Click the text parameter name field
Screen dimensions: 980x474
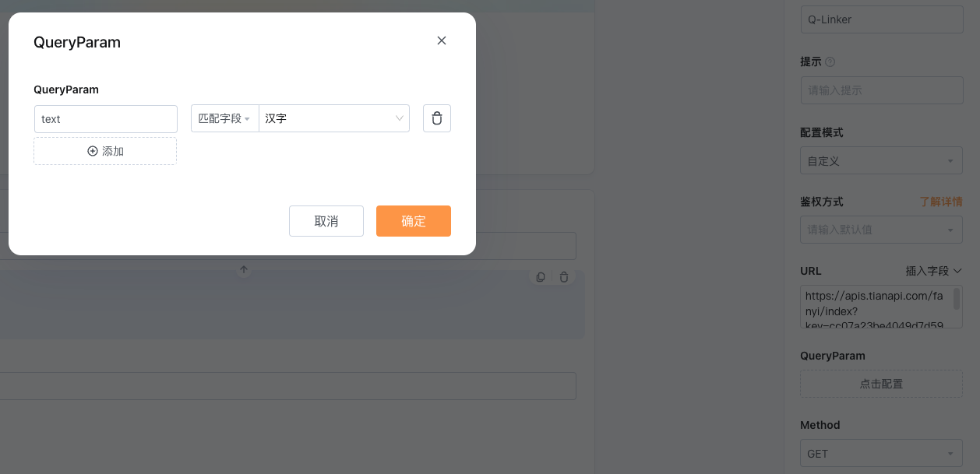click(106, 119)
